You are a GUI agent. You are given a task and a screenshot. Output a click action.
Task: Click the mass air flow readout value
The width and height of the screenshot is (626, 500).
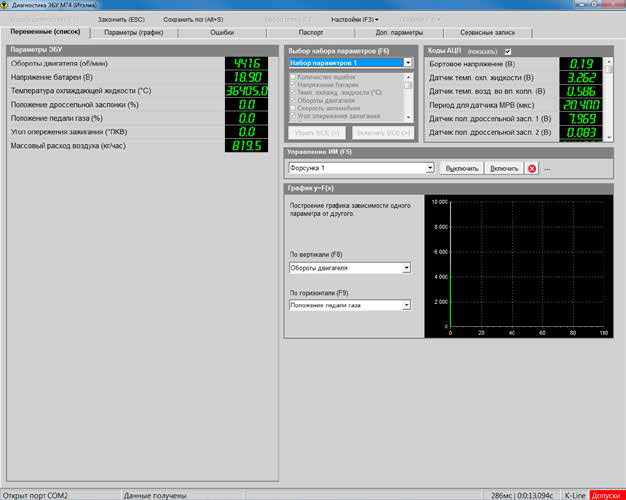pyautogui.click(x=246, y=145)
